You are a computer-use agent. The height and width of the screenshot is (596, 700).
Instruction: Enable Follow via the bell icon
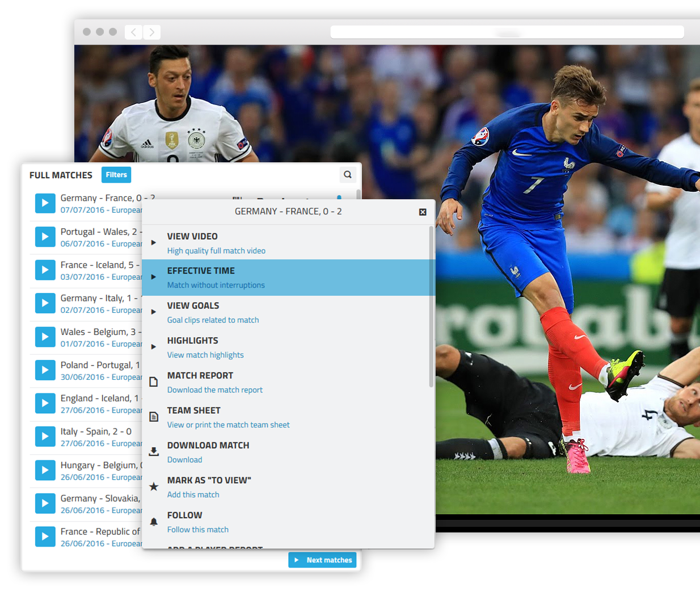pyautogui.click(x=153, y=521)
